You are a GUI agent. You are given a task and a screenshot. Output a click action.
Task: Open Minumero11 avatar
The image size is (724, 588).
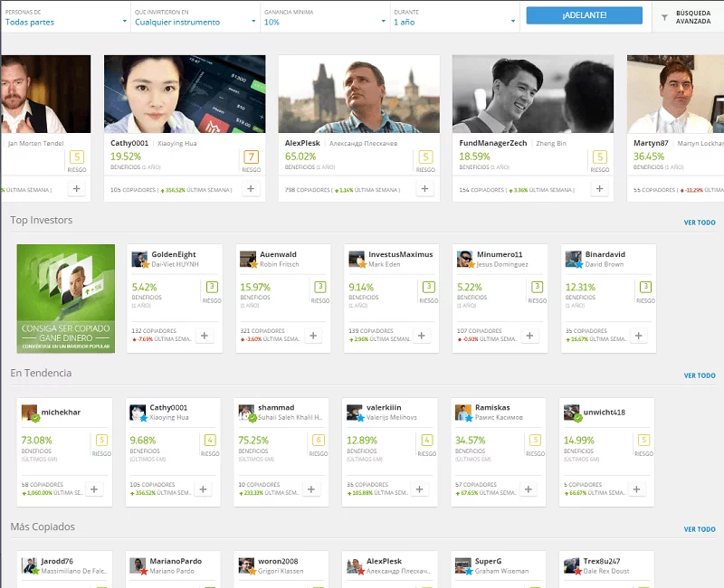[465, 259]
